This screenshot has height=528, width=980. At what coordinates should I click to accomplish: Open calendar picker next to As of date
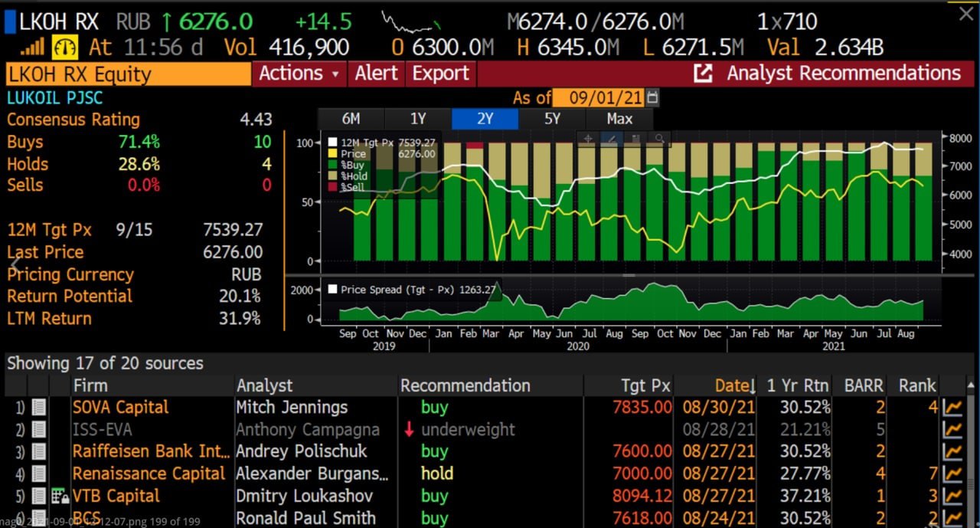click(652, 98)
